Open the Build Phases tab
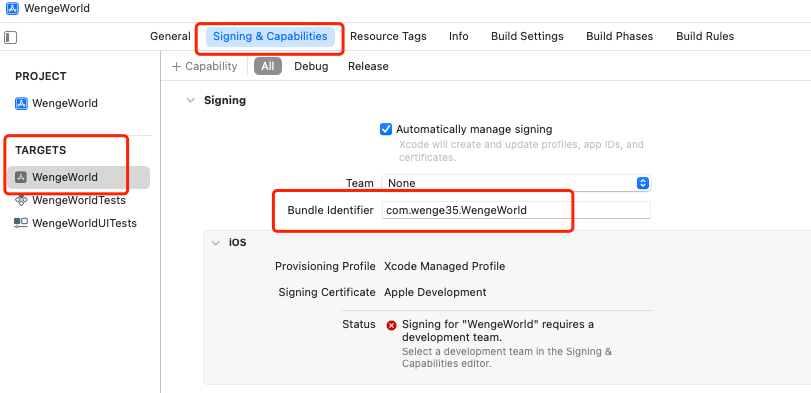The width and height of the screenshot is (811, 393). click(620, 36)
